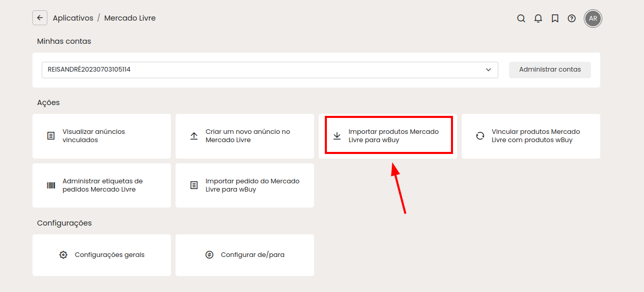
Task: Click the bookmark icon in header
Action: (555, 19)
